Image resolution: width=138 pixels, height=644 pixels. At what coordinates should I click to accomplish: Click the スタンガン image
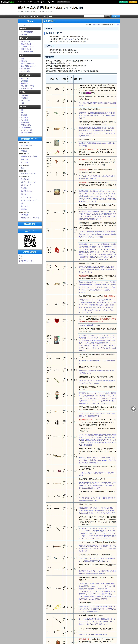[x=57, y=422]
